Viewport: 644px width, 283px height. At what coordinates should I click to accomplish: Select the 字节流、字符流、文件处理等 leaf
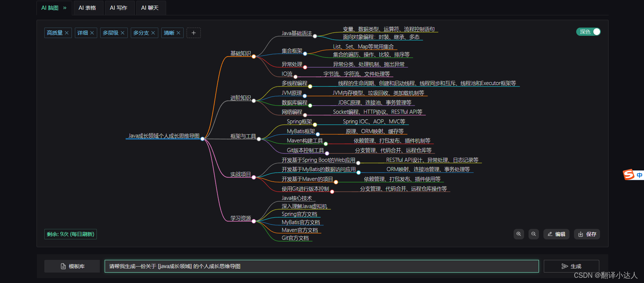click(356, 74)
